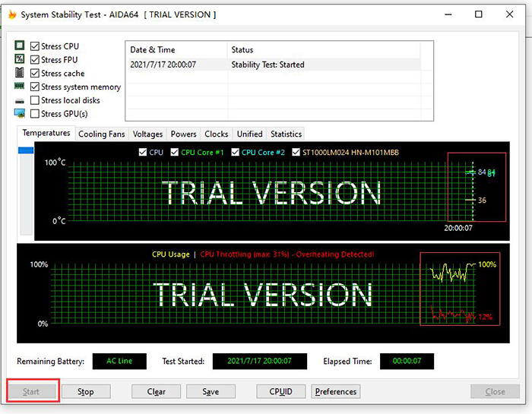
Task: Switch to the Cooling Fans tab
Action: (x=102, y=134)
